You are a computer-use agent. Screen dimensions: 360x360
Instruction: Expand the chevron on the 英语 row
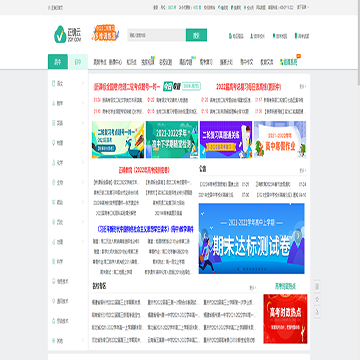83,123
